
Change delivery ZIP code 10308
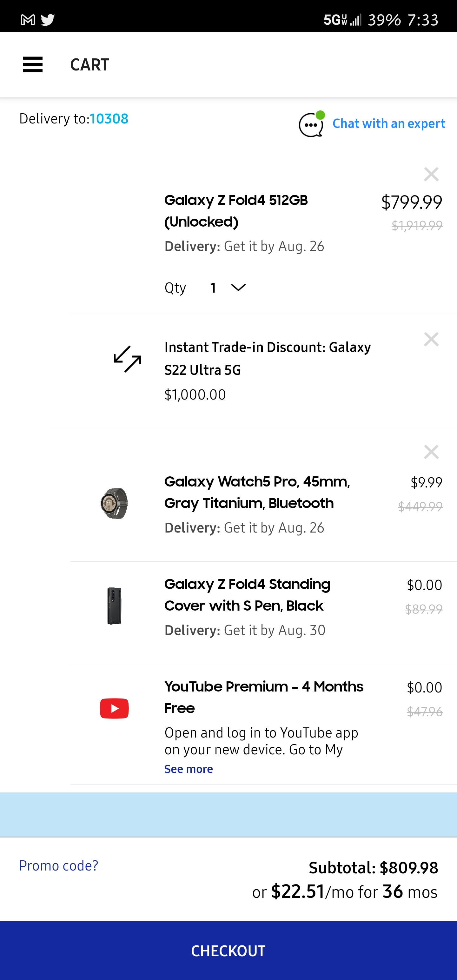(109, 119)
